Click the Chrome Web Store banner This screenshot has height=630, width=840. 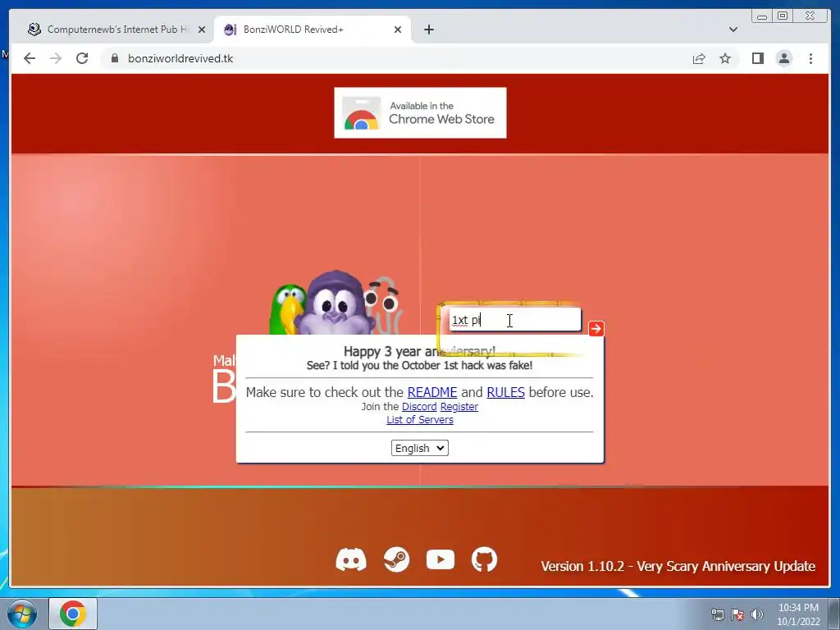(x=420, y=112)
